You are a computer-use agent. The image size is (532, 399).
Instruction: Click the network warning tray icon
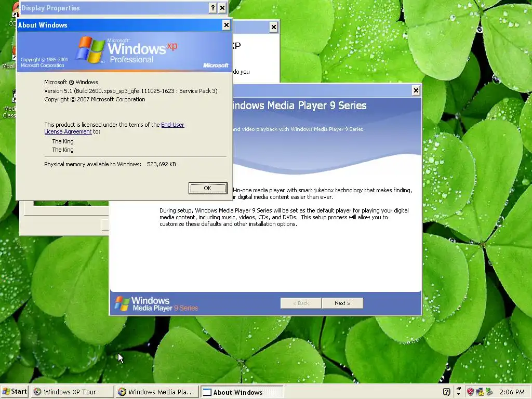tap(480, 392)
